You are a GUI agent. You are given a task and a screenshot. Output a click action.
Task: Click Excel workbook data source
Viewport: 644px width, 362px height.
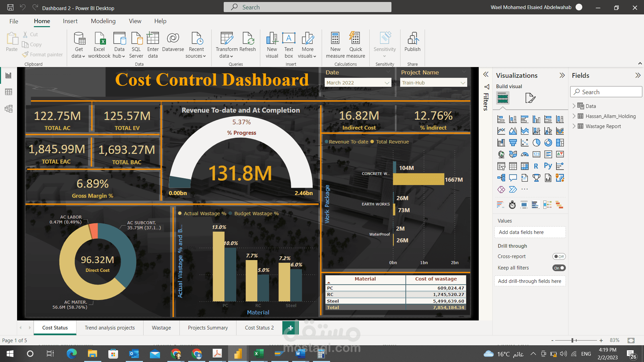[99, 45]
